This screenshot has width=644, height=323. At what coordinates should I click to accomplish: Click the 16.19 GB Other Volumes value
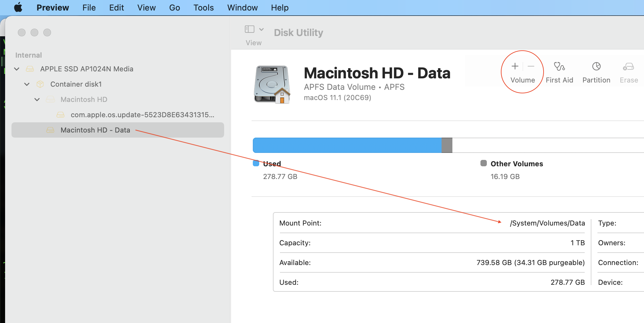505,176
